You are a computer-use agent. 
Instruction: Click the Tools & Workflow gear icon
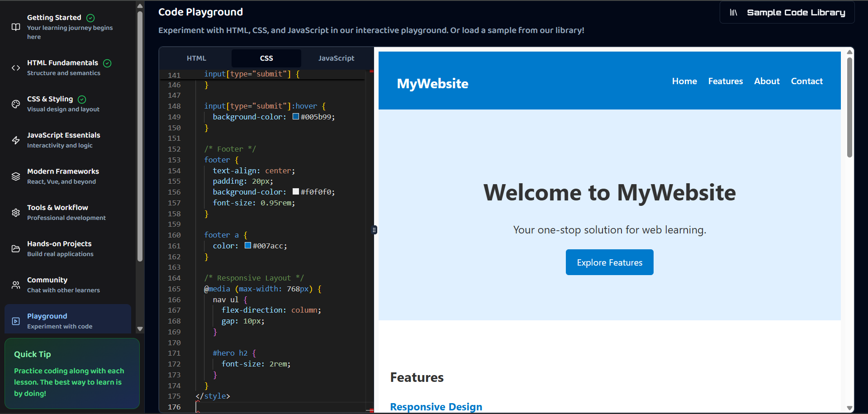pyautogui.click(x=16, y=213)
